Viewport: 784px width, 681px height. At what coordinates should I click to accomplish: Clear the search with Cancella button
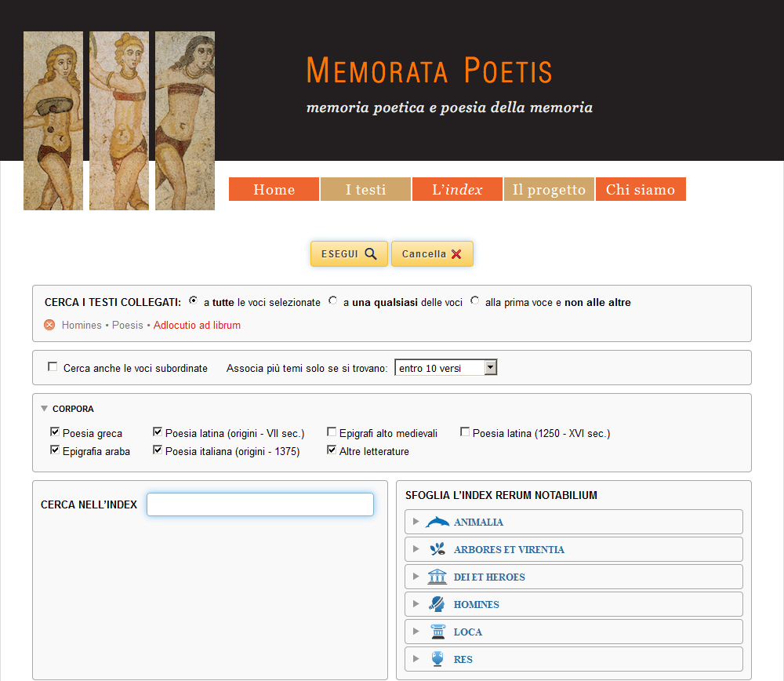(x=432, y=253)
